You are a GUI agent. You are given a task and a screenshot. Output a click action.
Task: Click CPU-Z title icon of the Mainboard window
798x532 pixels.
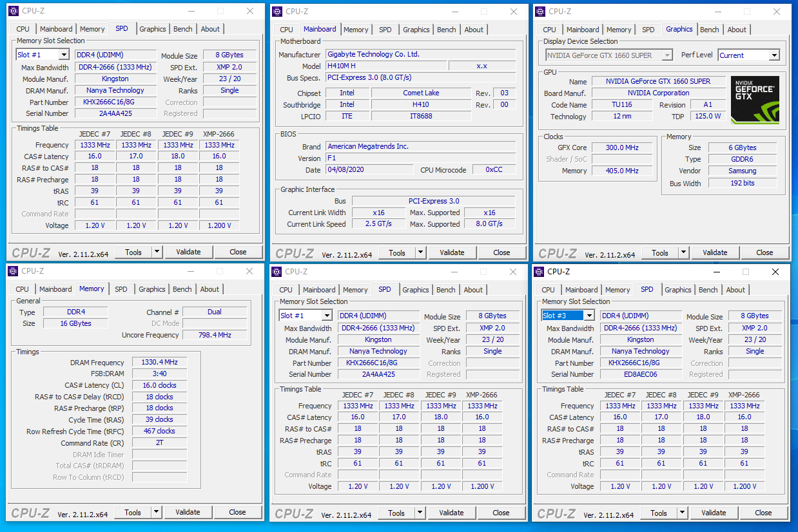coord(277,12)
